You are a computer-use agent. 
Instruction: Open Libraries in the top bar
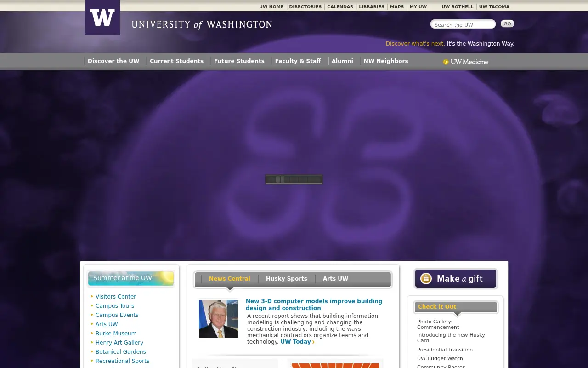pos(372,7)
